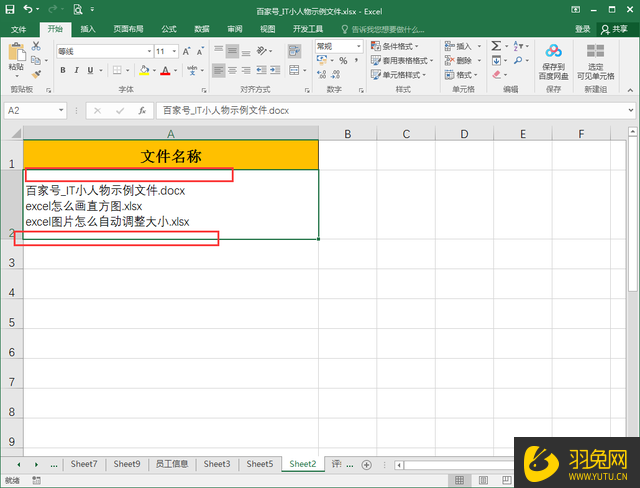This screenshot has width=640, height=488.
Task: Center cell text horizontally
Action: (232, 70)
